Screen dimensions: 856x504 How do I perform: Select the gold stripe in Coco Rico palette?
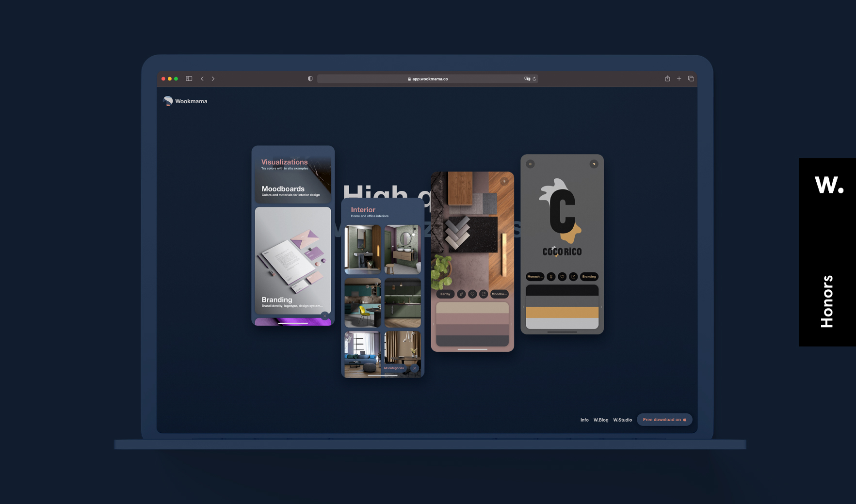click(x=562, y=313)
